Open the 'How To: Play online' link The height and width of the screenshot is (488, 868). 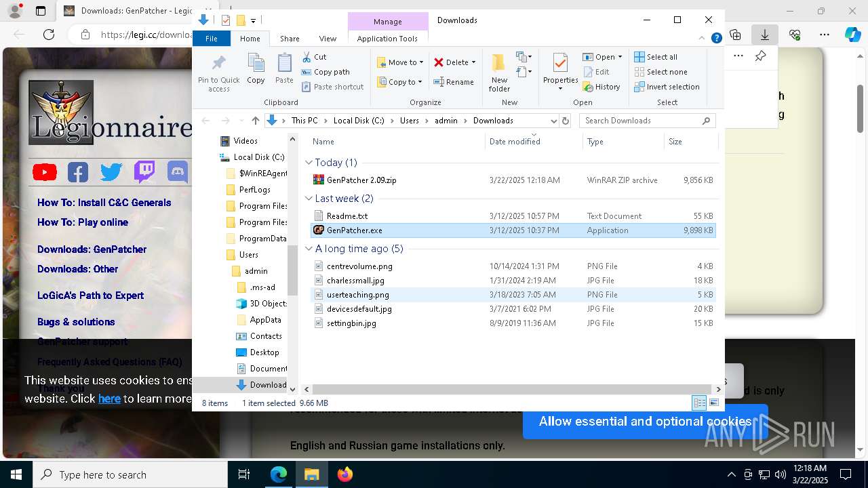point(83,222)
